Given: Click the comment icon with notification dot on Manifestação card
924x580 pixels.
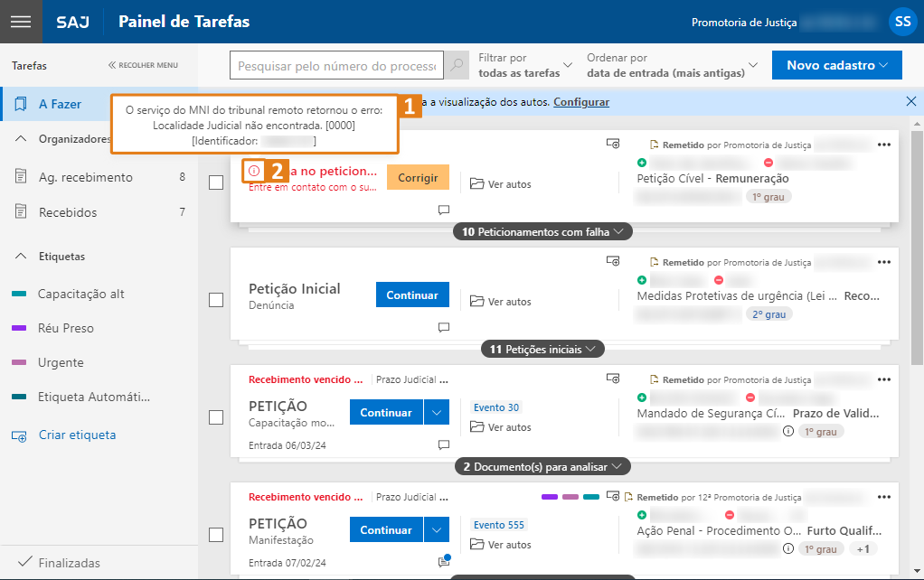Looking at the screenshot, I should click(x=443, y=560).
